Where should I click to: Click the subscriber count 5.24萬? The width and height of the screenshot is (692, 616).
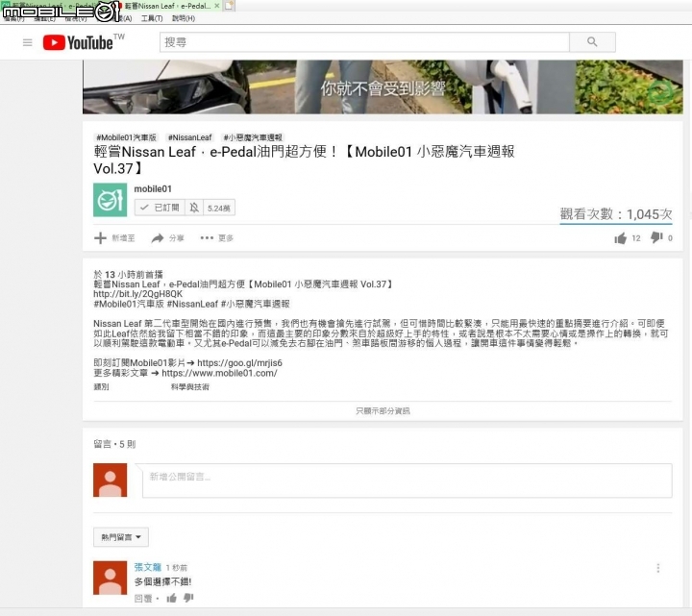tap(219, 208)
